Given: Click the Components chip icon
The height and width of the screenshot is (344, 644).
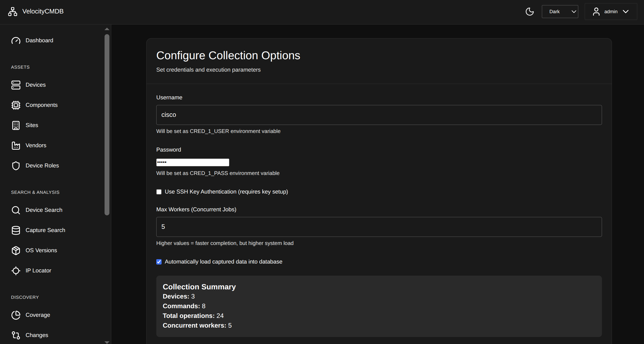Looking at the screenshot, I should point(16,105).
